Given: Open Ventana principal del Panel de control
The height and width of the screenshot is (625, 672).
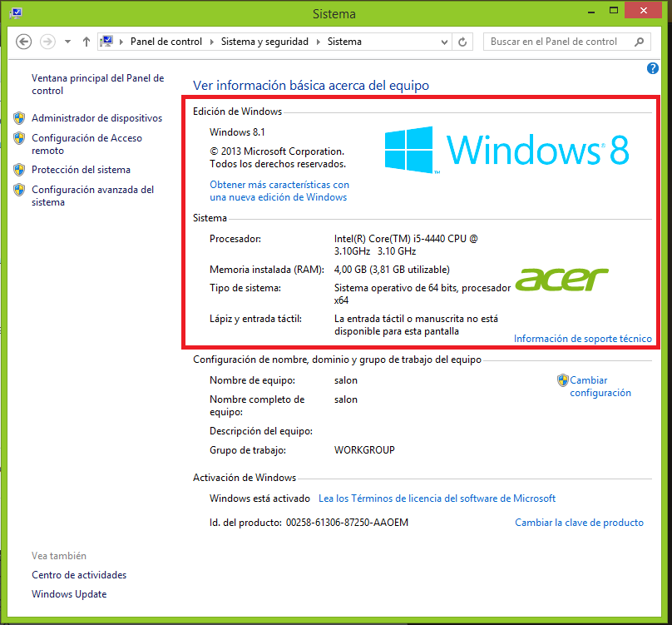Looking at the screenshot, I should 97,84.
